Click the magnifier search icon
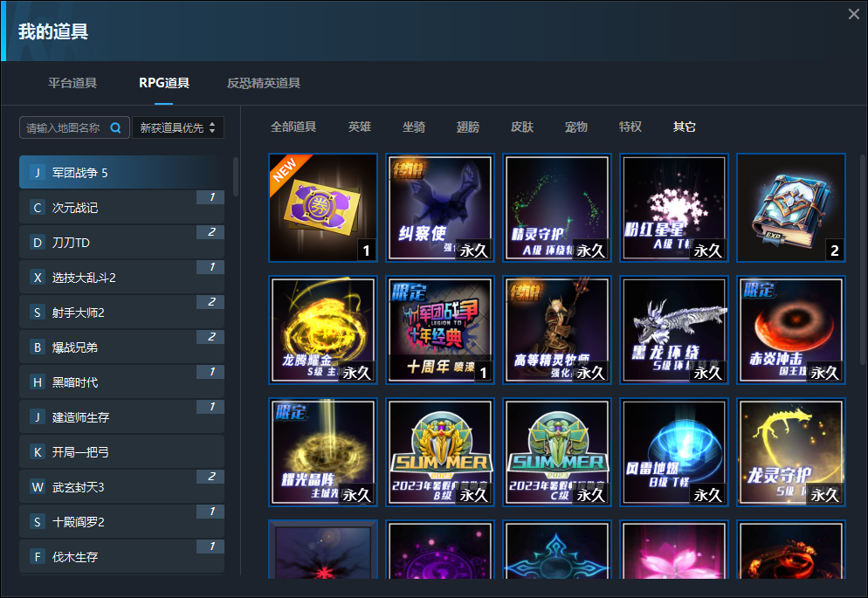The image size is (868, 598). coord(115,127)
